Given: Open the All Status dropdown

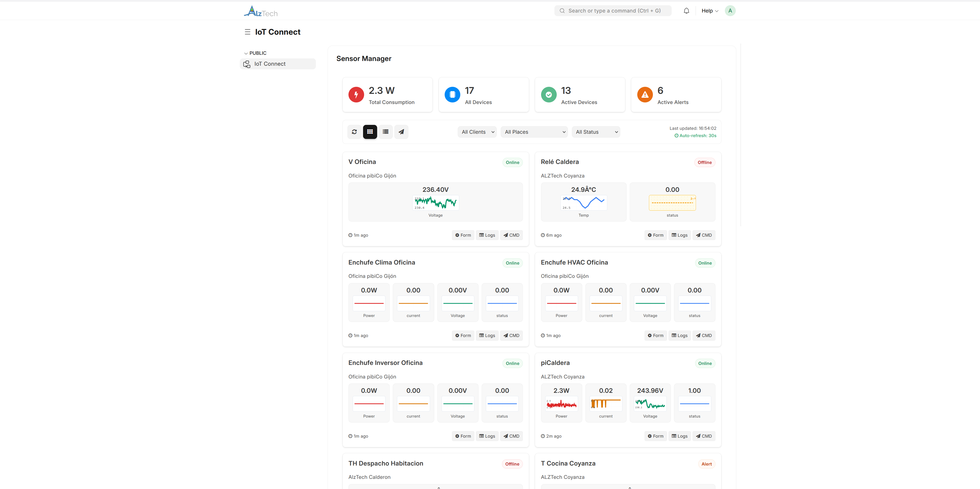Looking at the screenshot, I should [596, 132].
